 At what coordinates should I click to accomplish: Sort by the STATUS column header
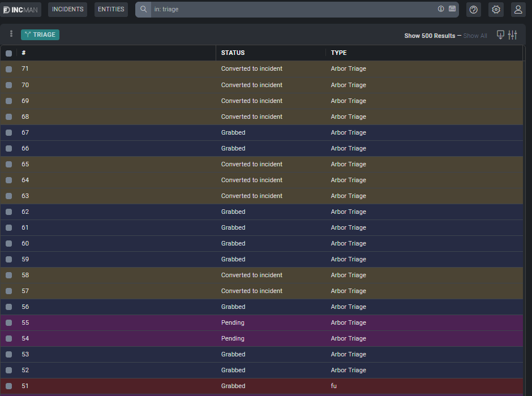tap(233, 53)
